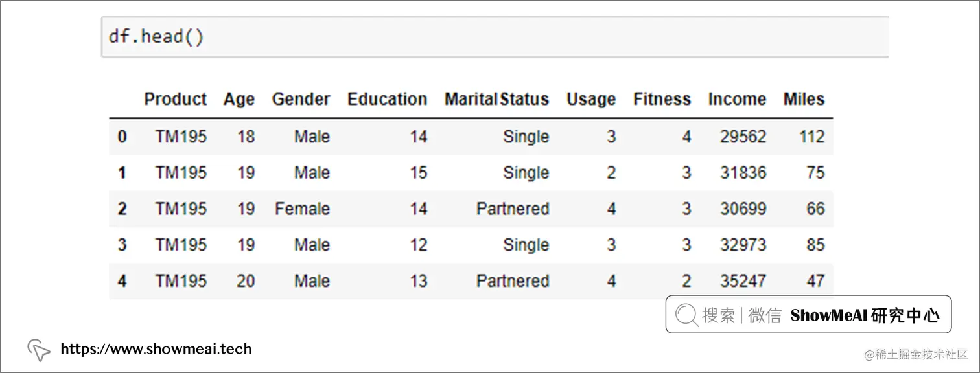Click the income value 35247
The image size is (980, 373).
click(743, 281)
